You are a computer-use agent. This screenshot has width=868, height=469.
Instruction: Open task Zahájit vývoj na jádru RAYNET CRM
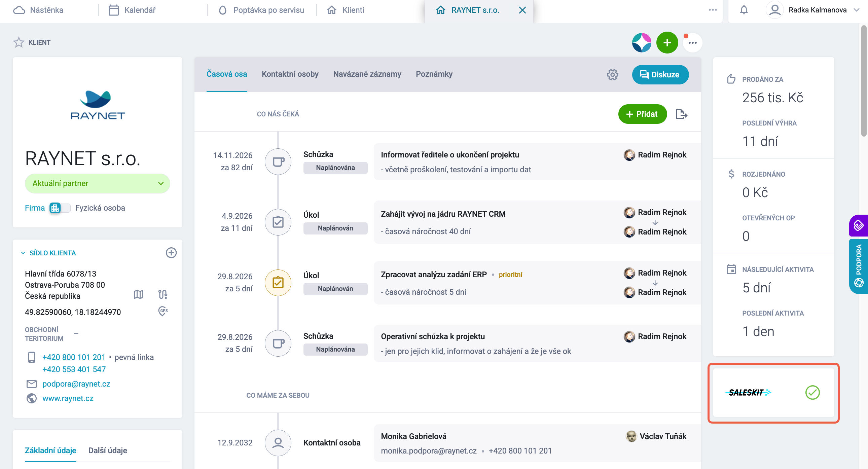[443, 214]
